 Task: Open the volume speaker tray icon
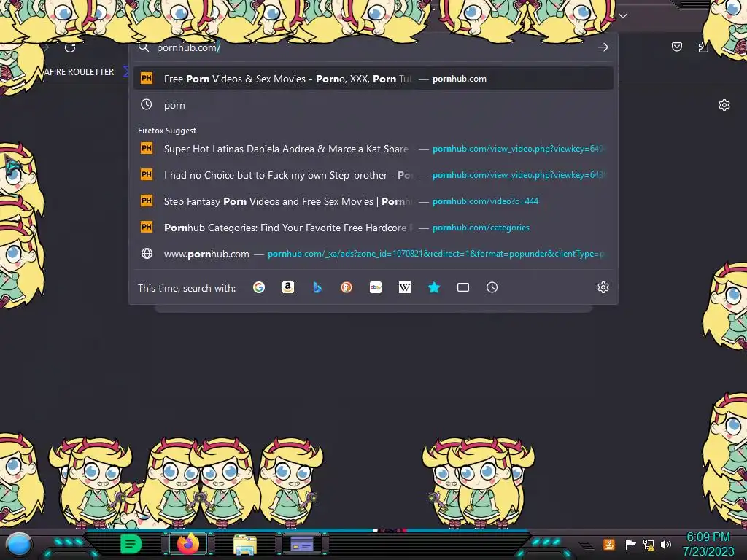[x=665, y=544]
